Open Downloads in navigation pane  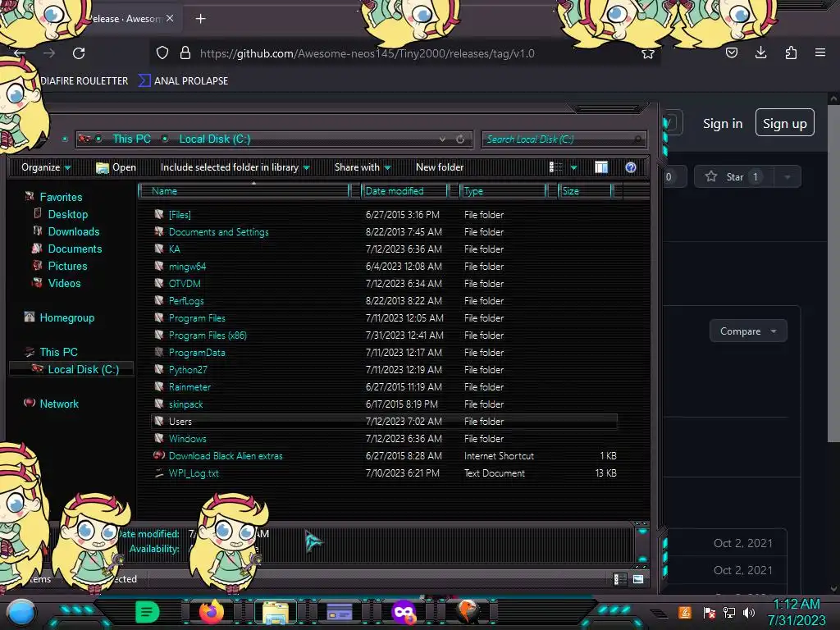pyautogui.click(x=73, y=231)
